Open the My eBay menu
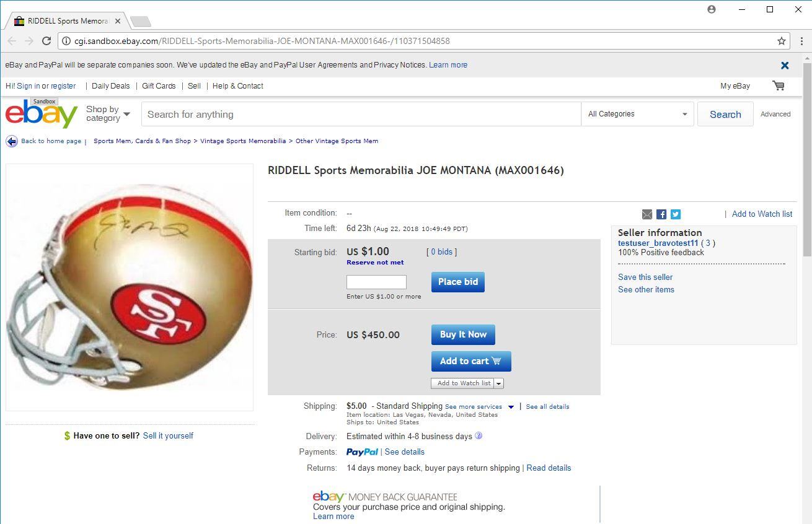This screenshot has height=524, width=812. tap(735, 86)
